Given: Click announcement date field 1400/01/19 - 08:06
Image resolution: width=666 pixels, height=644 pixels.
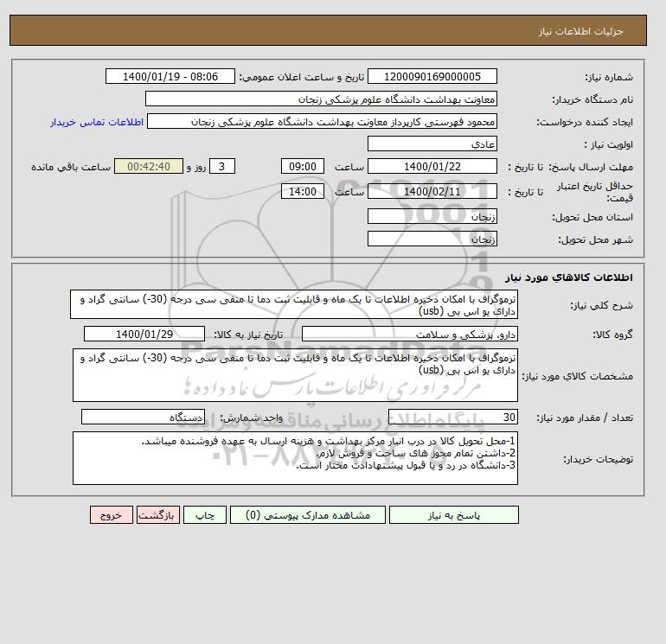Looking at the screenshot, I should tap(170, 76).
